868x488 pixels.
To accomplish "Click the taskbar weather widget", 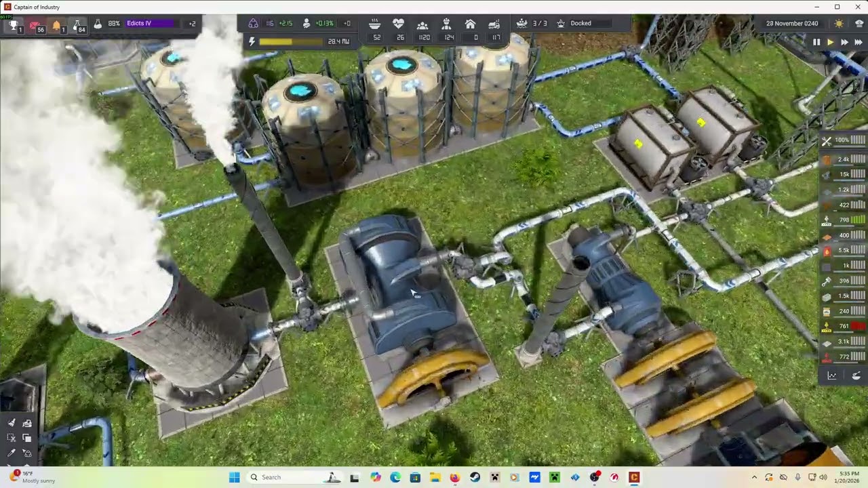I will [31, 477].
